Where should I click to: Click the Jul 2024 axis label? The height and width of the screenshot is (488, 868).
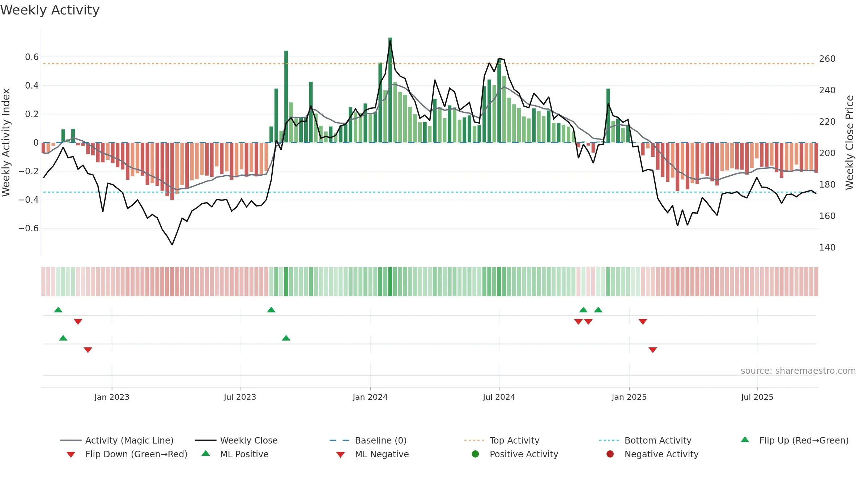(499, 397)
